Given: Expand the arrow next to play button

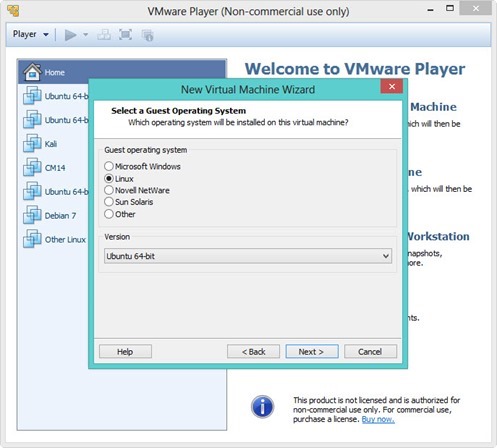Looking at the screenshot, I should click(x=85, y=35).
